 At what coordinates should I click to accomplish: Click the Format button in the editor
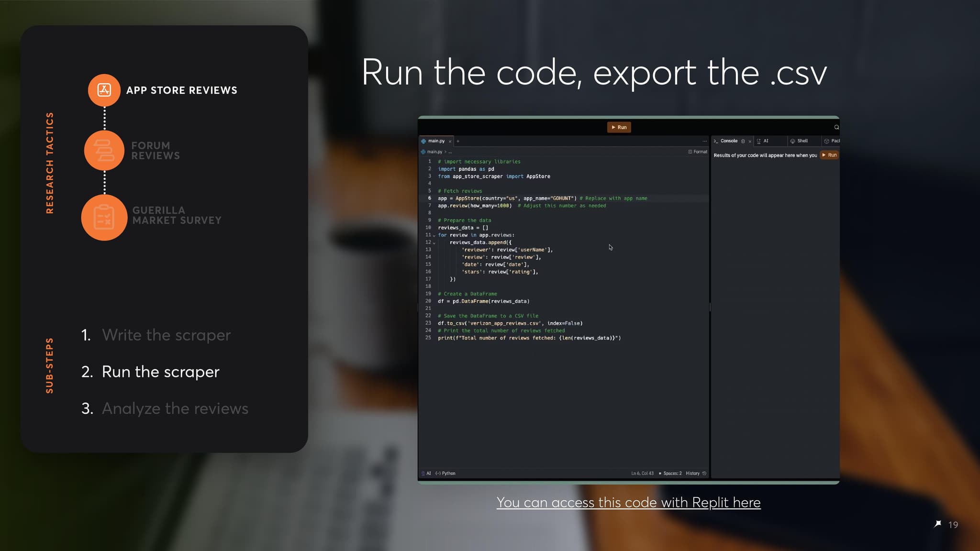pyautogui.click(x=698, y=152)
